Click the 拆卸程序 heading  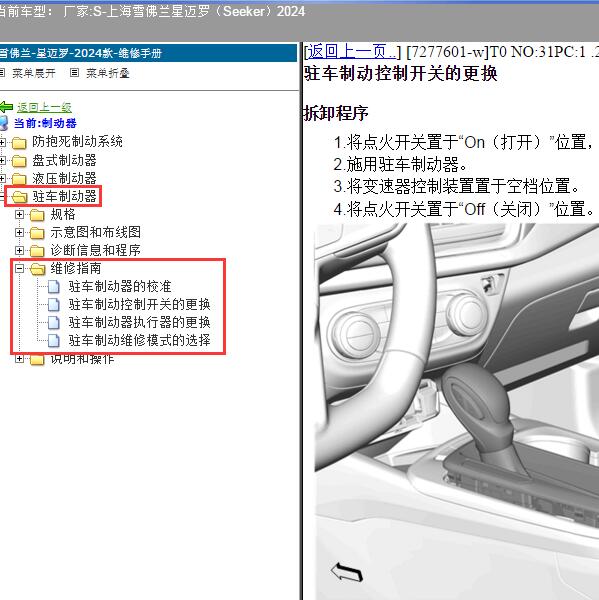tap(336, 113)
